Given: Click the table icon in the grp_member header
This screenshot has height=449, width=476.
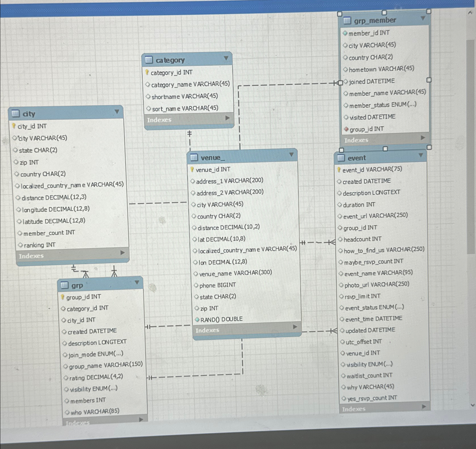Looking at the screenshot, I should click(x=347, y=20).
